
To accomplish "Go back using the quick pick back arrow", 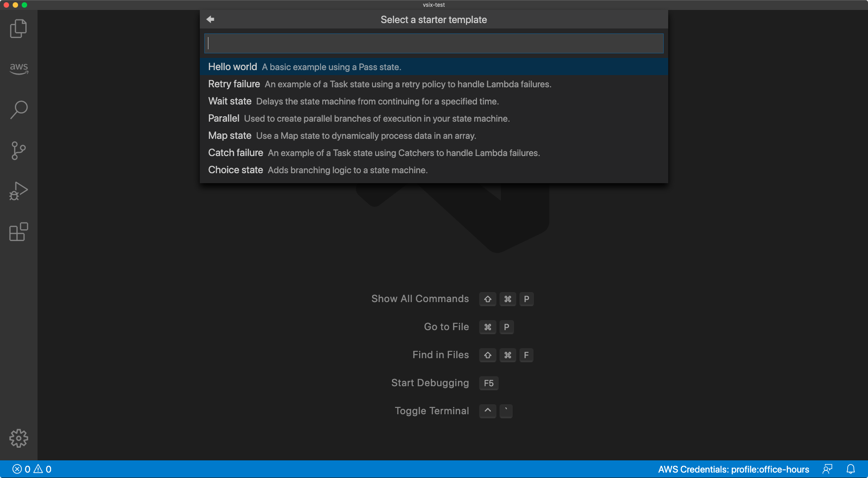I will (x=210, y=19).
